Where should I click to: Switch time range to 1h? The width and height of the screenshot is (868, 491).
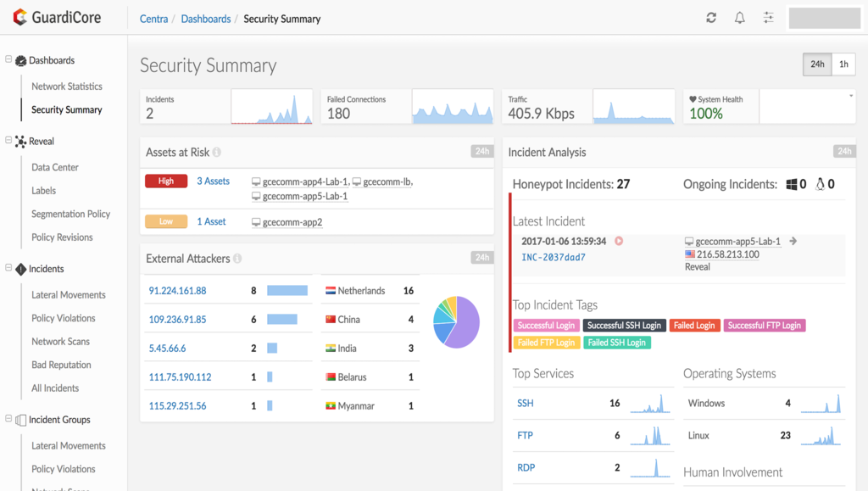coord(843,64)
